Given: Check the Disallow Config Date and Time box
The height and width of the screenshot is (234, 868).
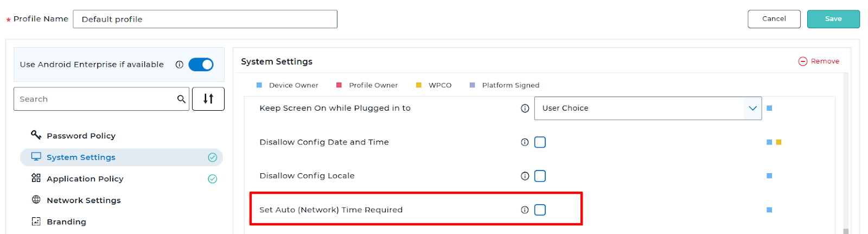Looking at the screenshot, I should tap(540, 142).
